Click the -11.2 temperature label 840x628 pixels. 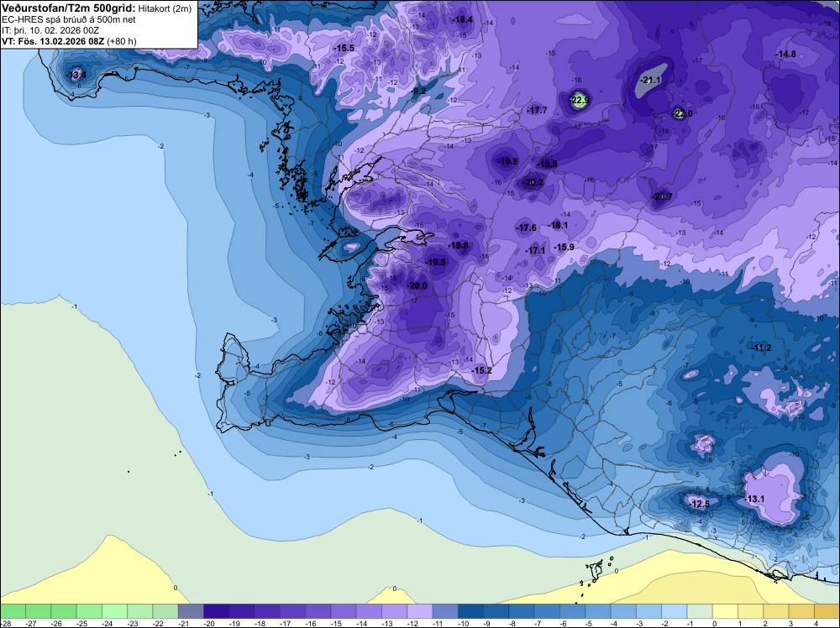click(761, 348)
